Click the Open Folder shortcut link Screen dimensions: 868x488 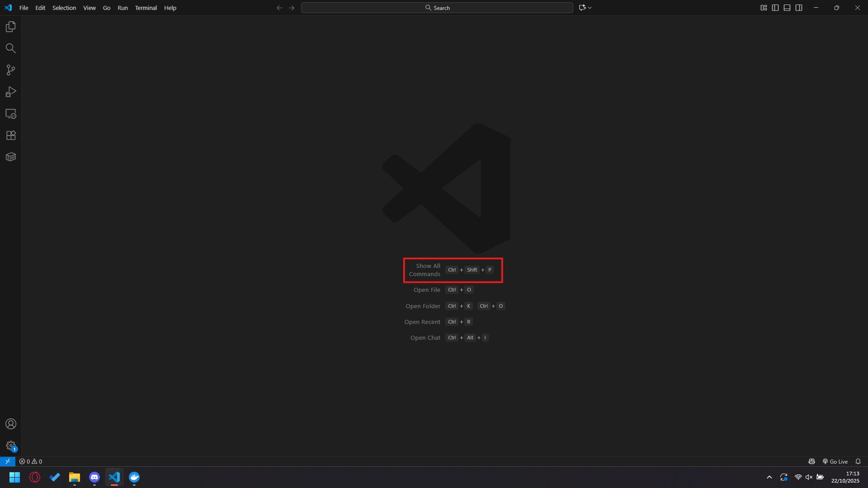click(423, 306)
